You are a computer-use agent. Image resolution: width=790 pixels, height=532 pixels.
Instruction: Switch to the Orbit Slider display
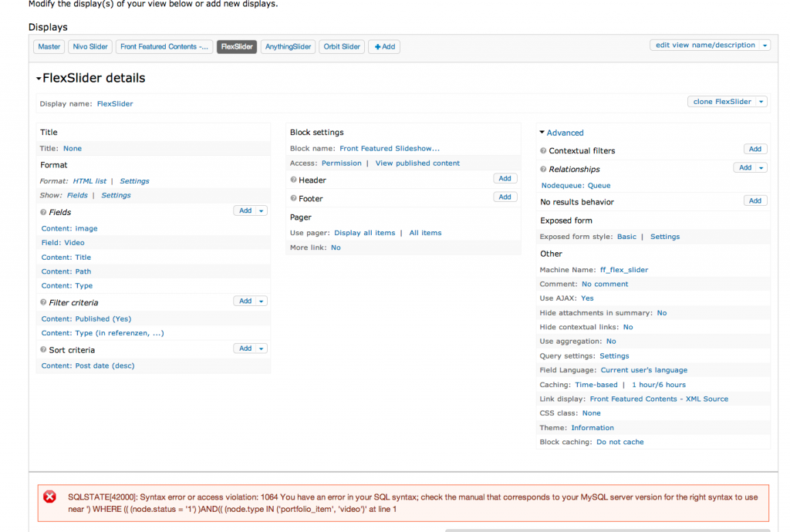pos(342,47)
